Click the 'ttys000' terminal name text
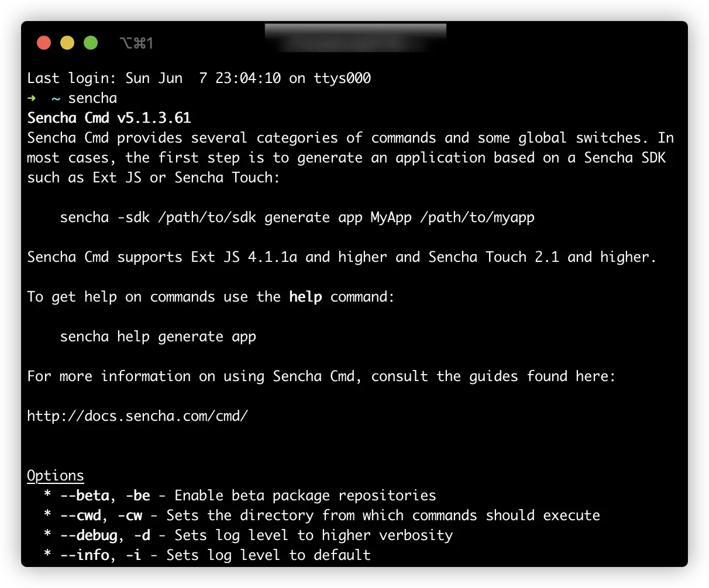The image size is (709, 588). click(x=342, y=78)
